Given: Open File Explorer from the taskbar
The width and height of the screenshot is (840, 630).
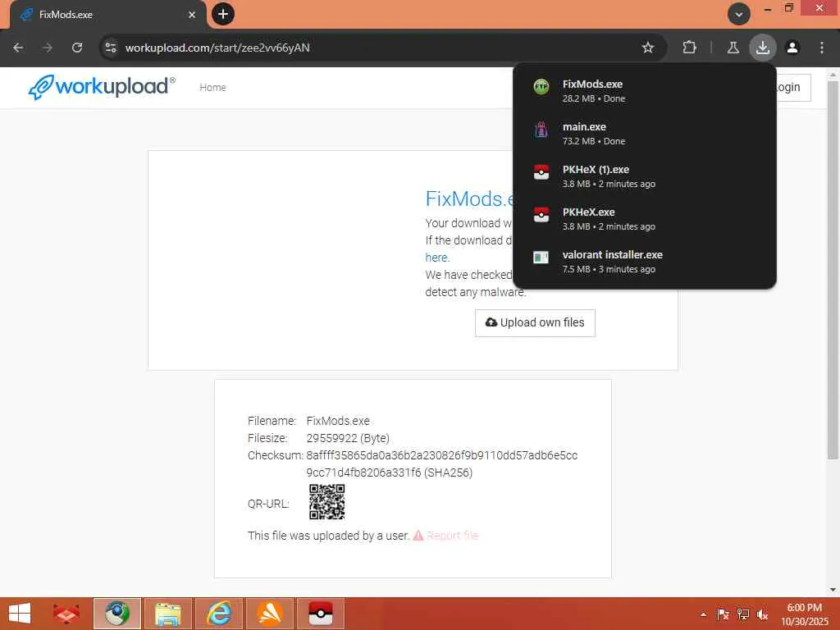Looking at the screenshot, I should [168, 614].
